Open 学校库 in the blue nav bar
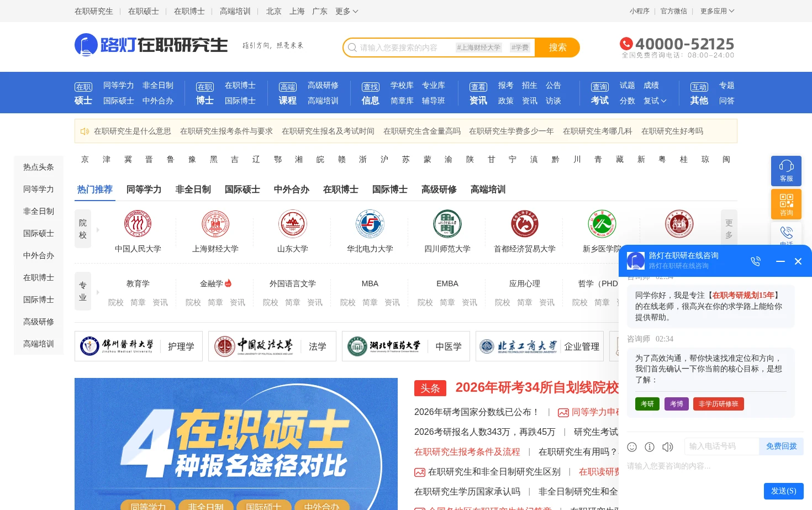Image resolution: width=812 pixels, height=510 pixels. click(x=402, y=86)
